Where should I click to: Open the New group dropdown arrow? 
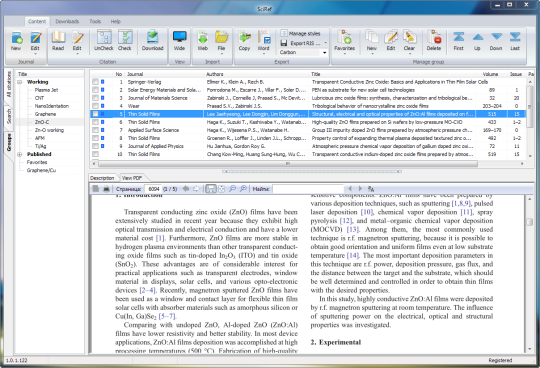tap(372, 54)
